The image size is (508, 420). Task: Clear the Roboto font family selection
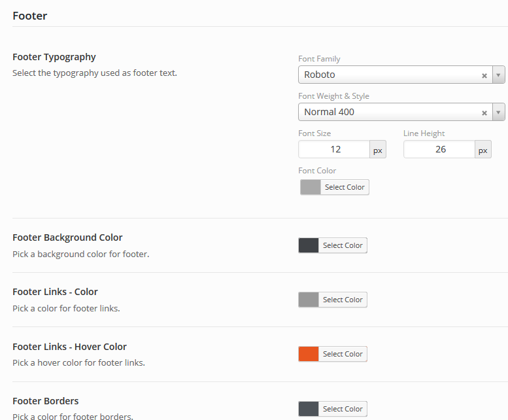pyautogui.click(x=484, y=75)
